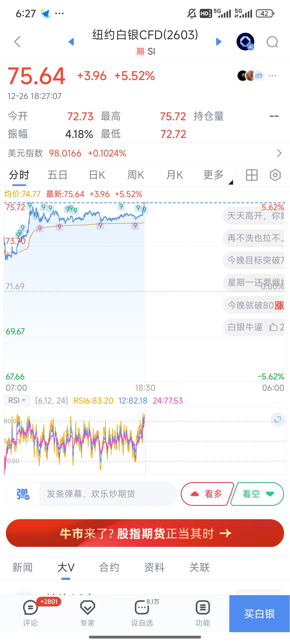Viewport: 290px width, 644px height.
Task: Tap the +2801 comments badge
Action: click(49, 602)
